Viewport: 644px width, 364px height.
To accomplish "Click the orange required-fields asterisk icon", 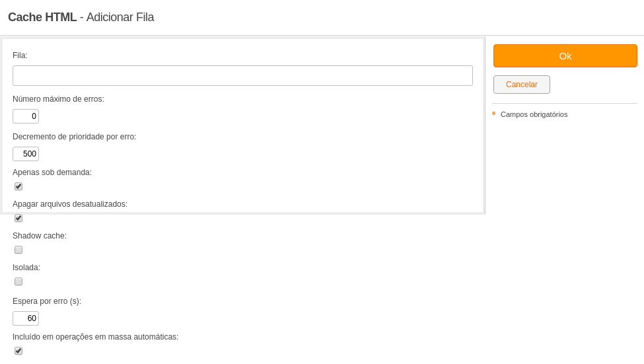I will coord(494,114).
